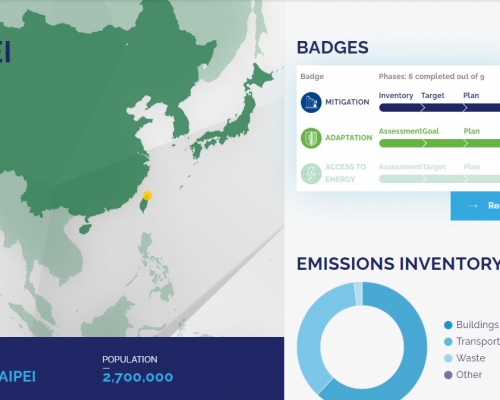Toggle Waste legend dot in emissions chart
This screenshot has height=400, width=500.
pyautogui.click(x=448, y=358)
